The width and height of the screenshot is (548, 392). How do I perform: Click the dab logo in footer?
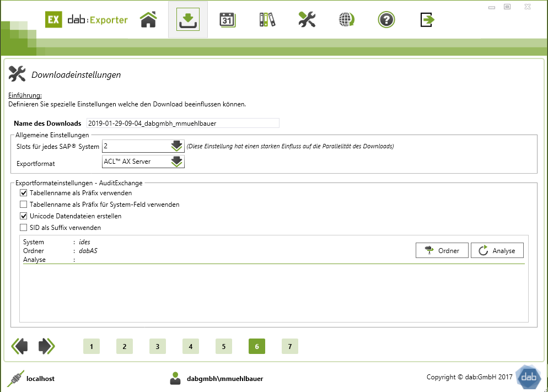[x=528, y=377]
